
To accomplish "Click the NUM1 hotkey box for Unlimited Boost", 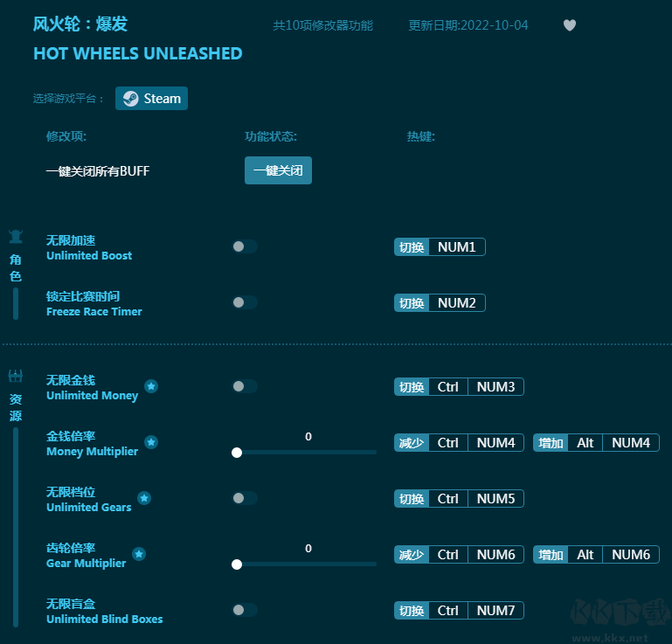I will click(457, 247).
